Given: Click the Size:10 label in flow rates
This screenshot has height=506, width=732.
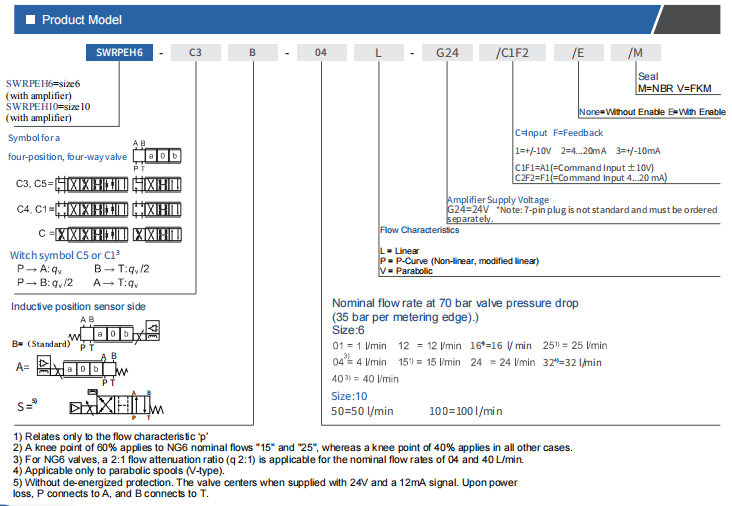Looking at the screenshot, I should (x=350, y=396).
